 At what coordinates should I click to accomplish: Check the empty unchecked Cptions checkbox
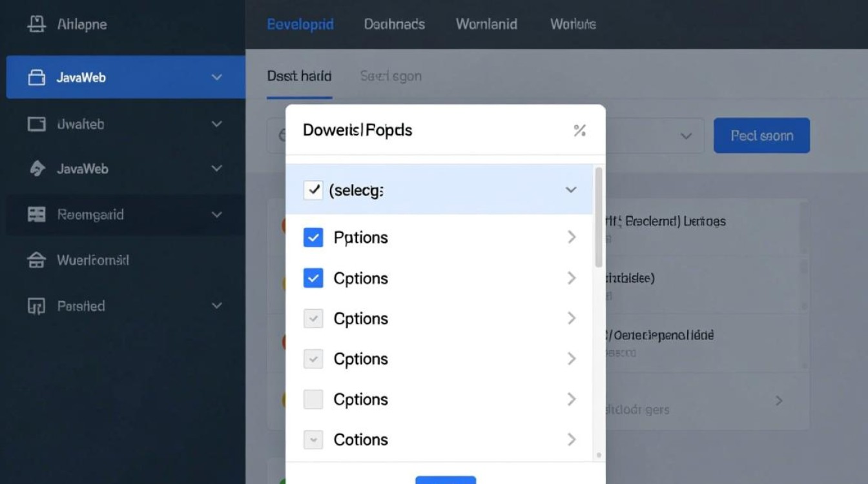(313, 399)
